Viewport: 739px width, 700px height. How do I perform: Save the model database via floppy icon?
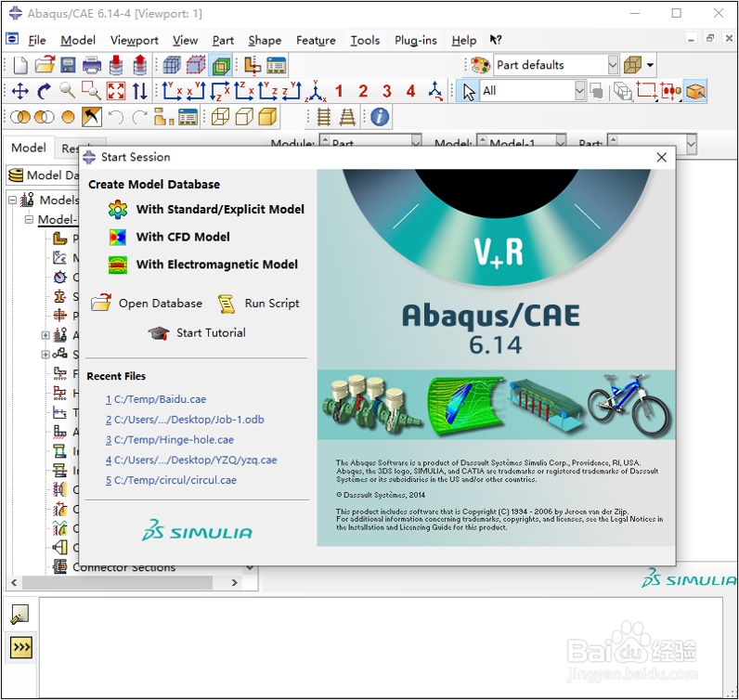tap(69, 65)
